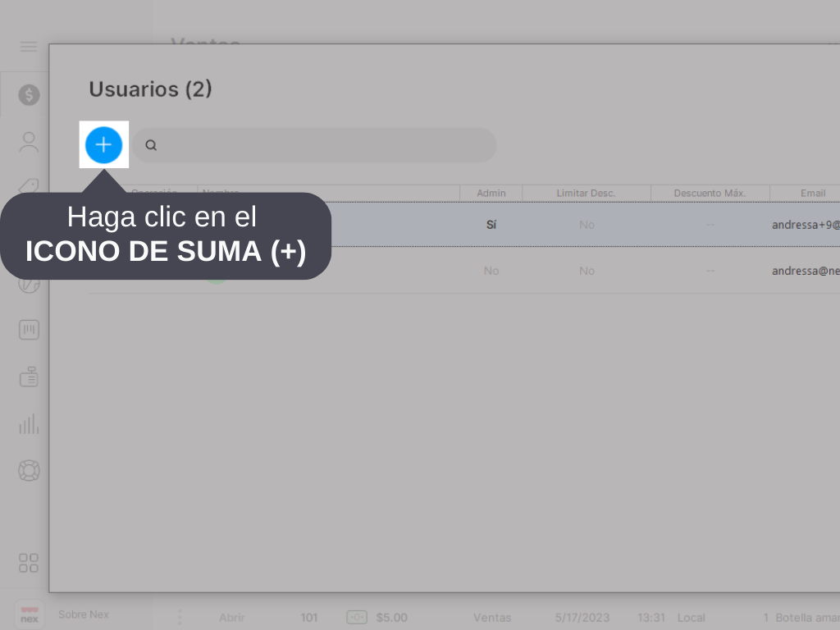Click the Abrir button in the sales row

coord(232,618)
